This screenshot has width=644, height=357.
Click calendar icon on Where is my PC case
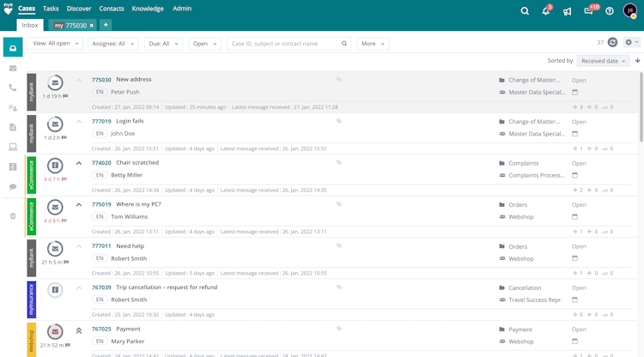tap(575, 216)
